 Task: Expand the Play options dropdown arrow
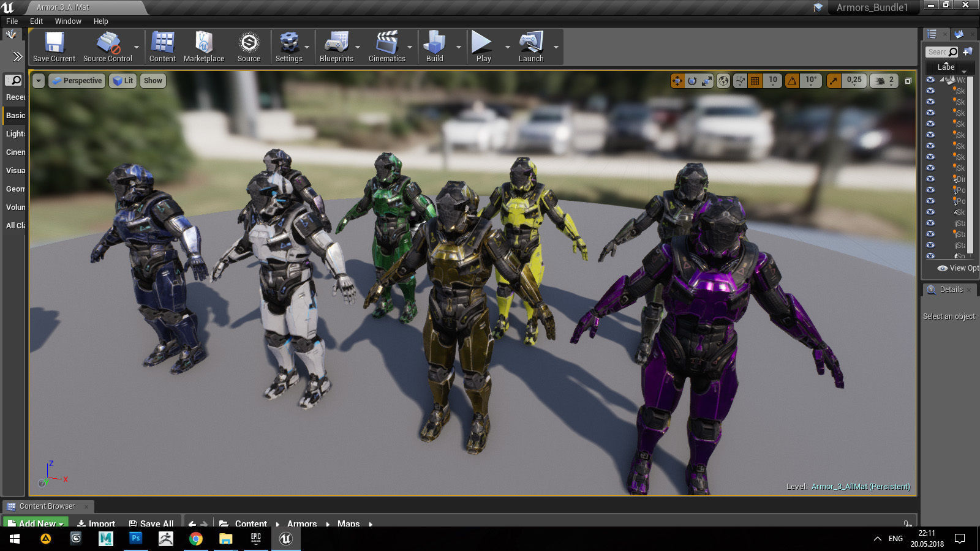click(507, 47)
